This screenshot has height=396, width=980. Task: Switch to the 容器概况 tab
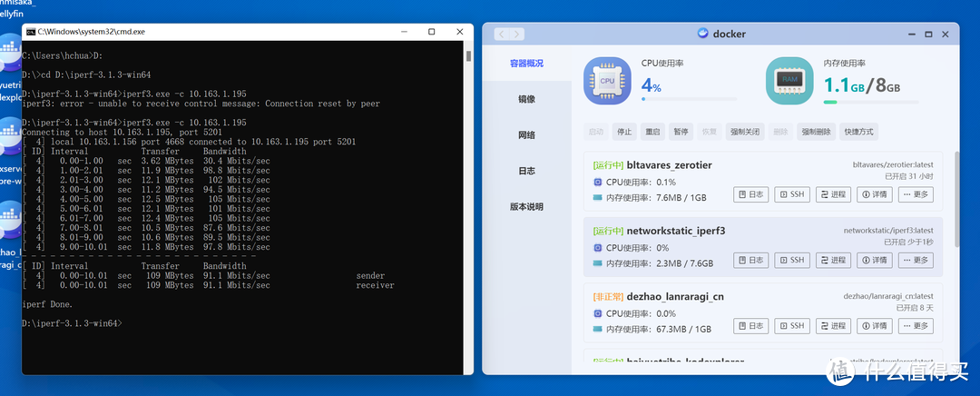click(526, 64)
